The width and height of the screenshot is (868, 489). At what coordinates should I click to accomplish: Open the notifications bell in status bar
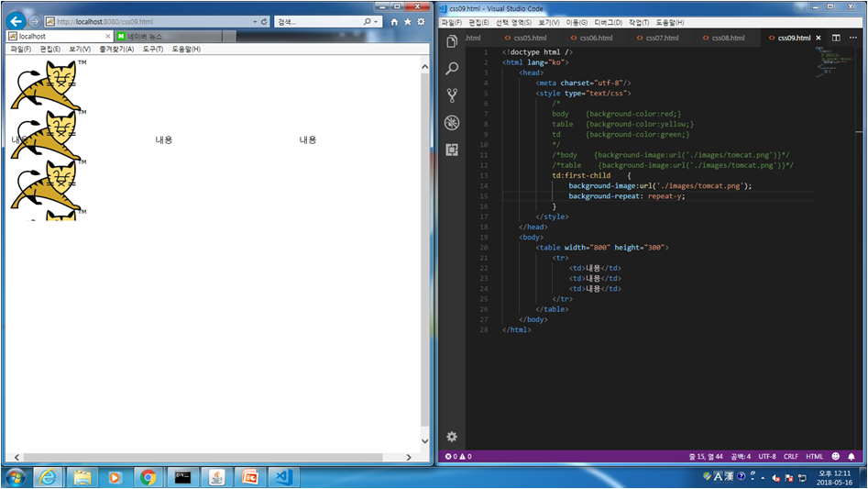(x=852, y=456)
